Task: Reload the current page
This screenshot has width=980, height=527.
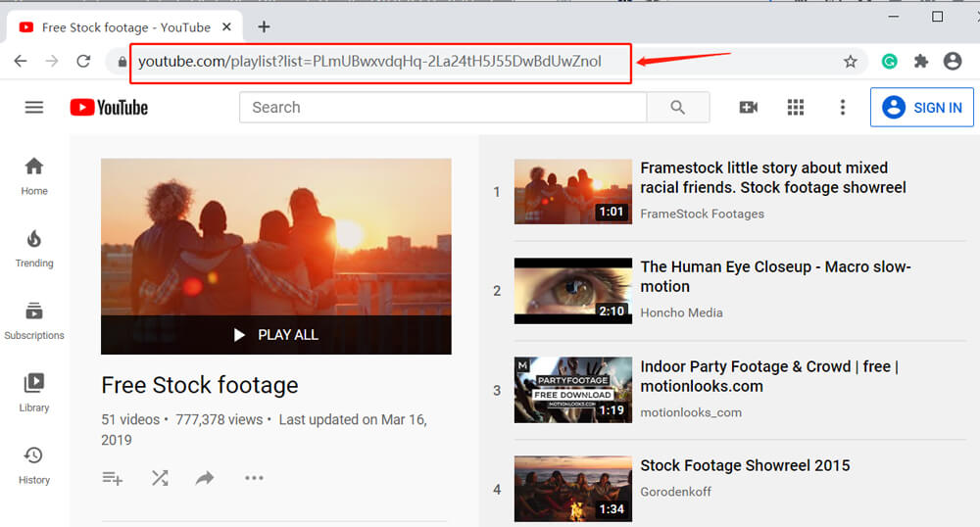Action: tap(83, 61)
